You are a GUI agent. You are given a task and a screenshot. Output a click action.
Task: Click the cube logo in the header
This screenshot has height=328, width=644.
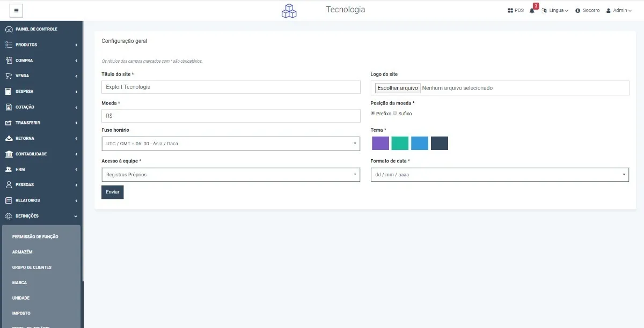pyautogui.click(x=289, y=11)
